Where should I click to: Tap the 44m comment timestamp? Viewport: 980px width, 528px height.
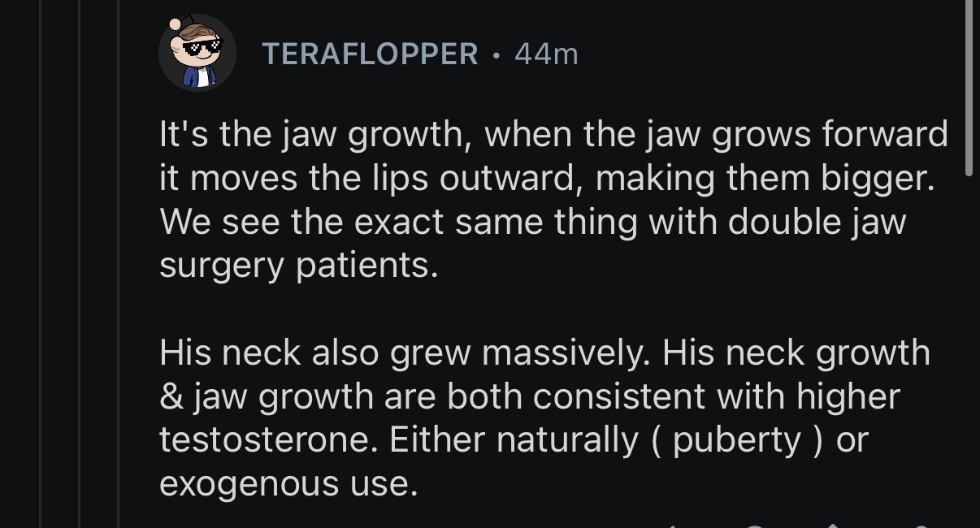coord(546,54)
